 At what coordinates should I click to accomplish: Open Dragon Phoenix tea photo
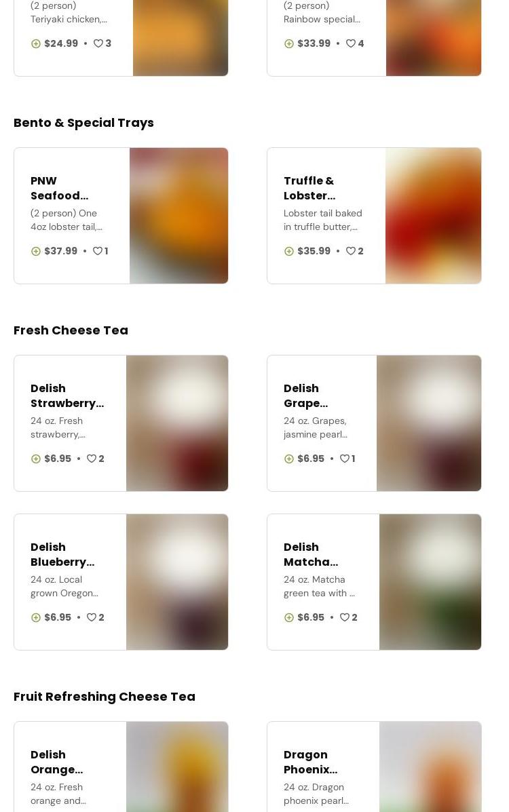pos(430,767)
